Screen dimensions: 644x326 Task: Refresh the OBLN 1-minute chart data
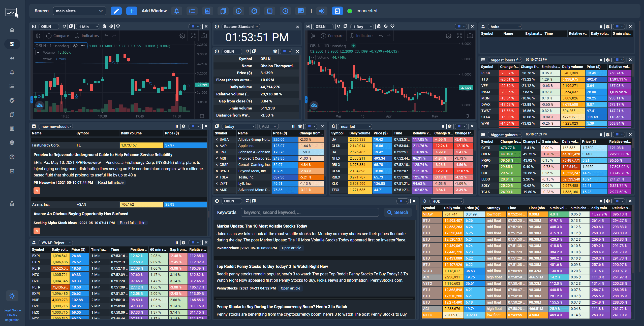(64, 26)
